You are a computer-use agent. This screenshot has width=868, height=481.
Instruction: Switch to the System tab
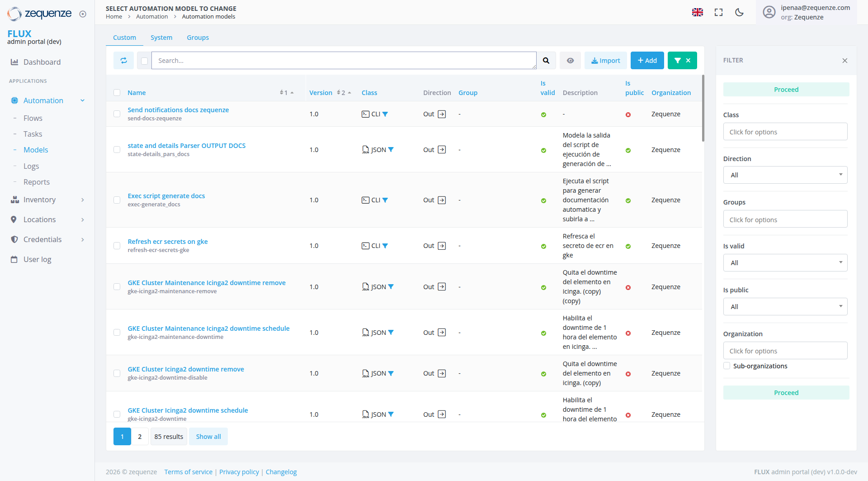point(161,37)
